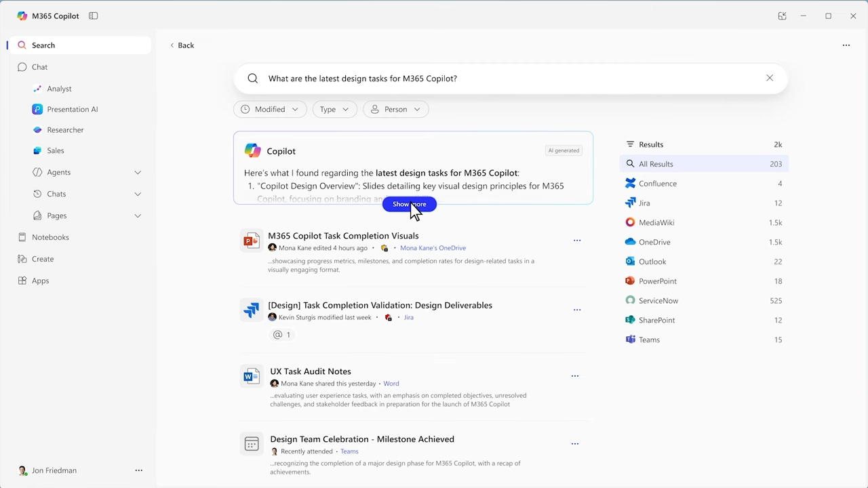The height and width of the screenshot is (488, 868).
Task: Open the Type filter dropdown
Action: pyautogui.click(x=334, y=109)
